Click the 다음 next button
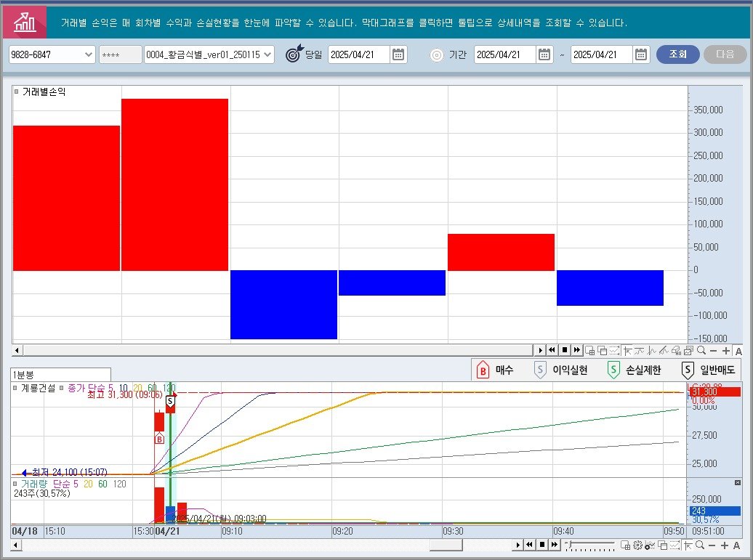Screen dimensions: 753x560 coord(725,54)
